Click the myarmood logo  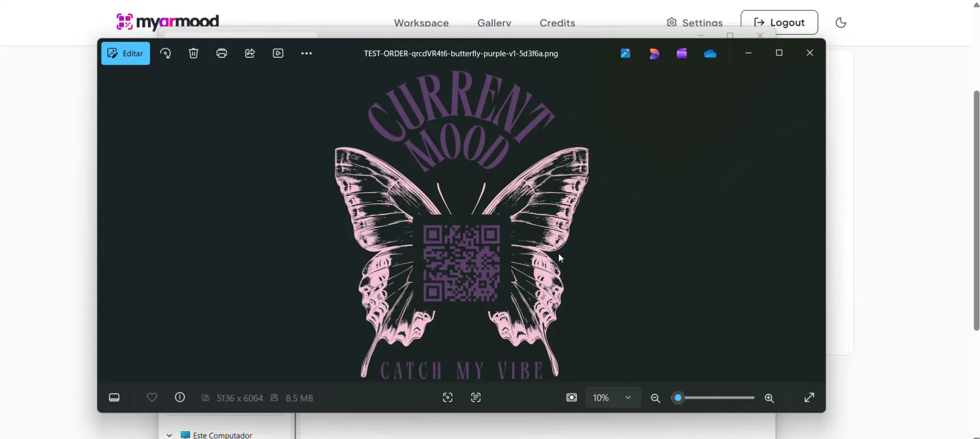click(167, 22)
